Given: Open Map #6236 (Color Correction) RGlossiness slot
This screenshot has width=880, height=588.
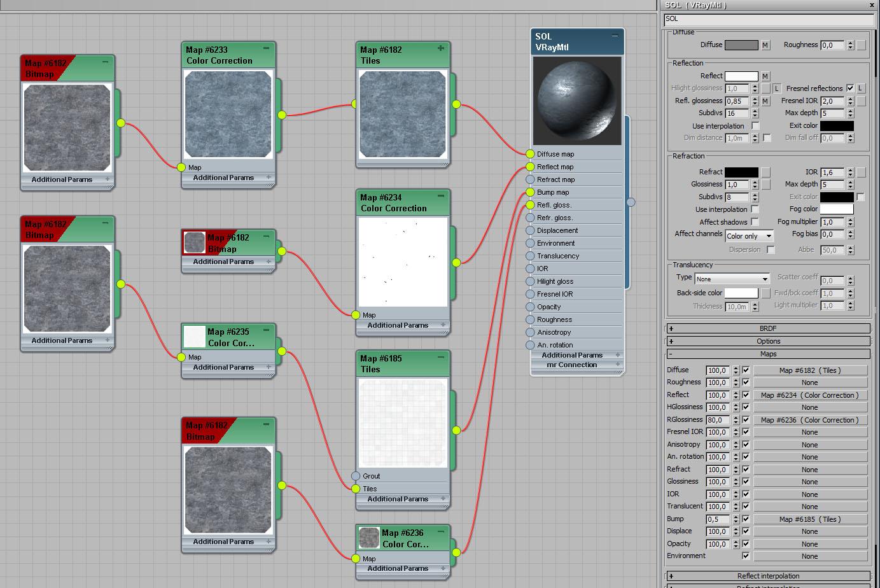Looking at the screenshot, I should tap(810, 420).
